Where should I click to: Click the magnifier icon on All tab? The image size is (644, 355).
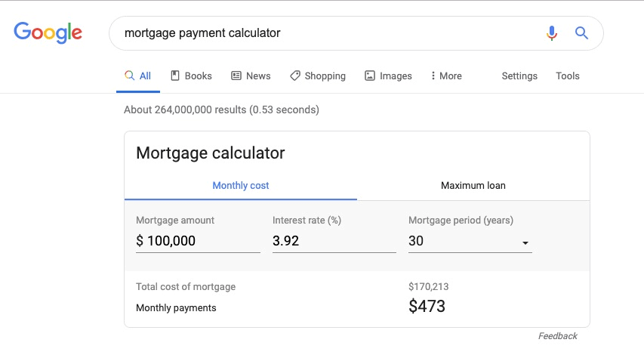point(129,76)
